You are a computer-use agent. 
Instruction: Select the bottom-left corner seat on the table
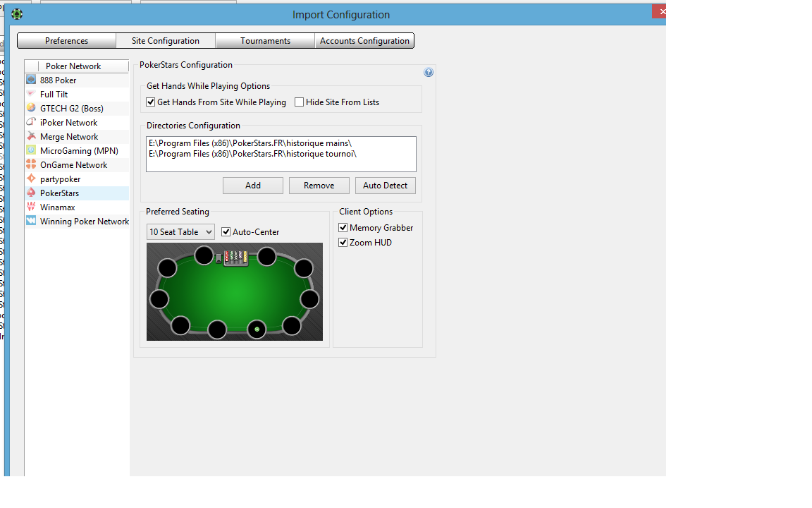click(x=180, y=325)
